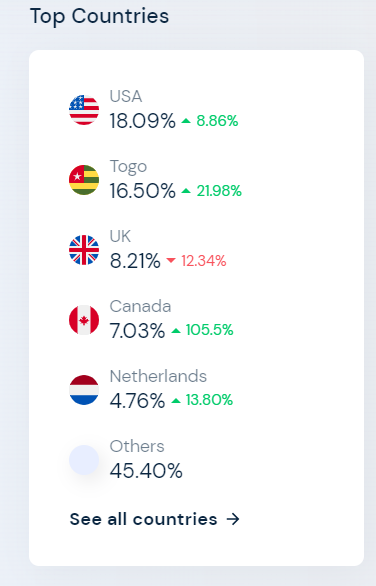Click the Others 45.40% value

click(x=146, y=471)
